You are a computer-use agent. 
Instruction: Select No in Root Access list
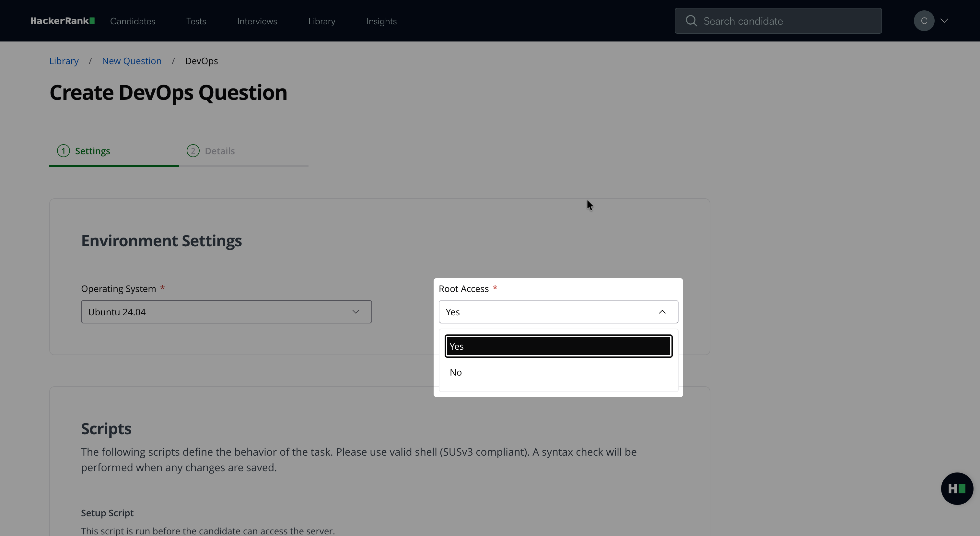tap(558, 372)
